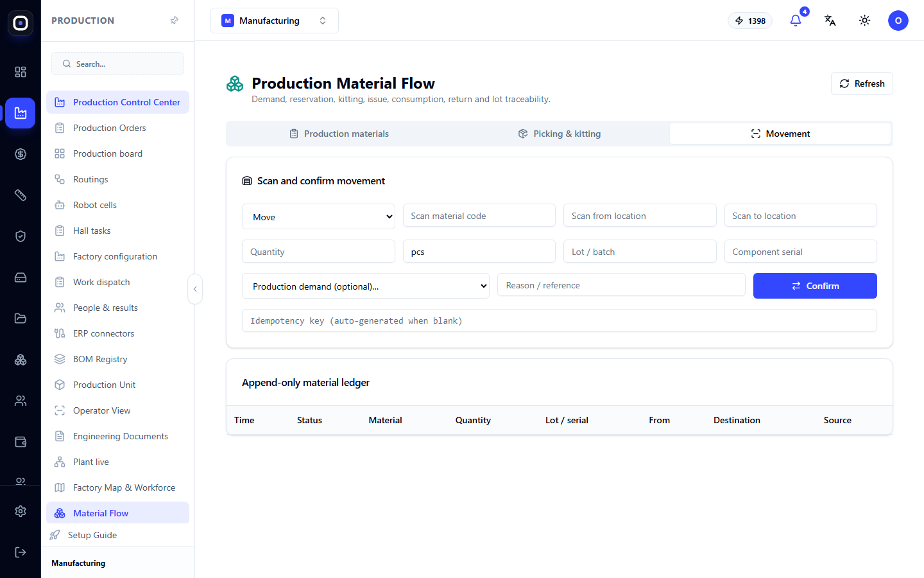Click the Scan to location field
The height and width of the screenshot is (578, 924).
coord(801,216)
